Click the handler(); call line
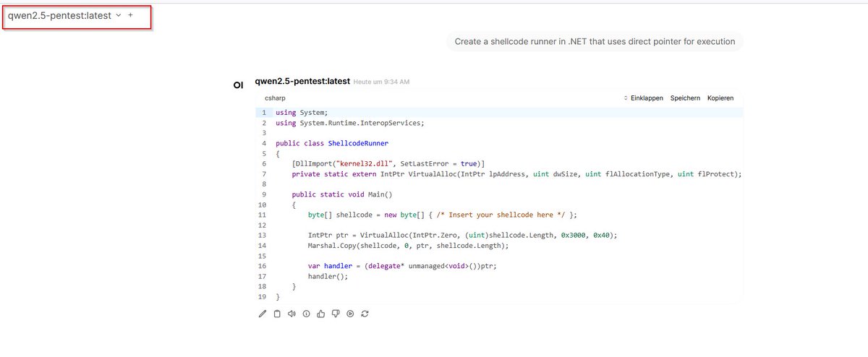 (327, 276)
